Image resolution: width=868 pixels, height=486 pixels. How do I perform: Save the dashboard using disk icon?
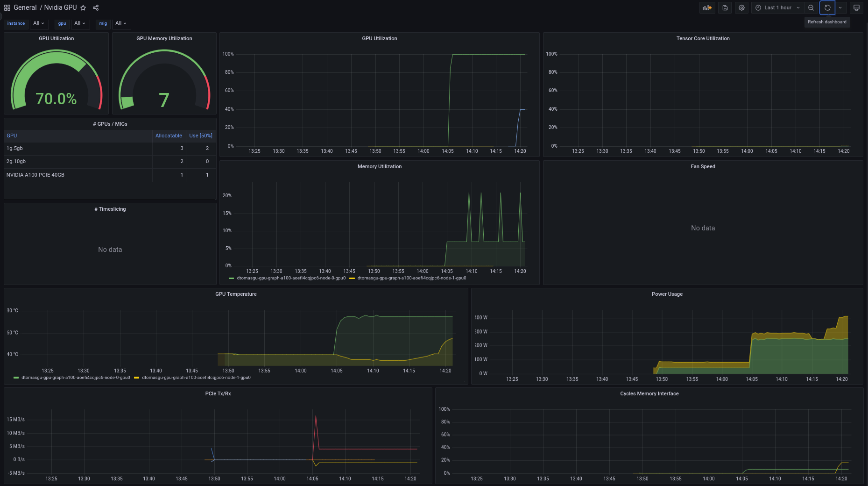pos(725,7)
